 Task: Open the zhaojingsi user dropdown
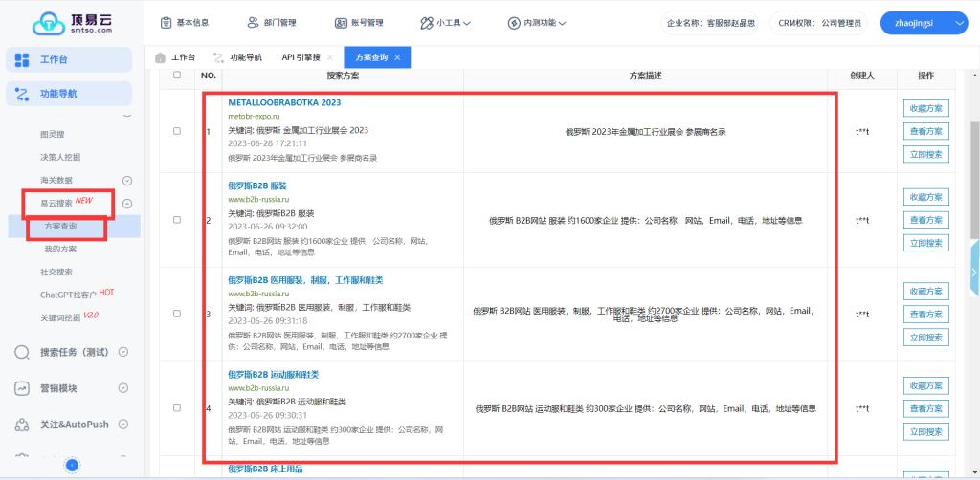(x=922, y=22)
